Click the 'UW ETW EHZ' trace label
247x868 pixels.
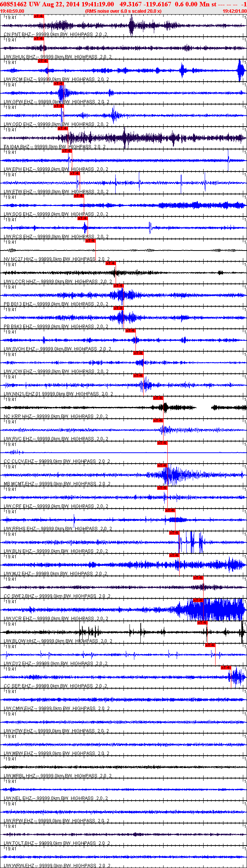[x=18, y=192]
